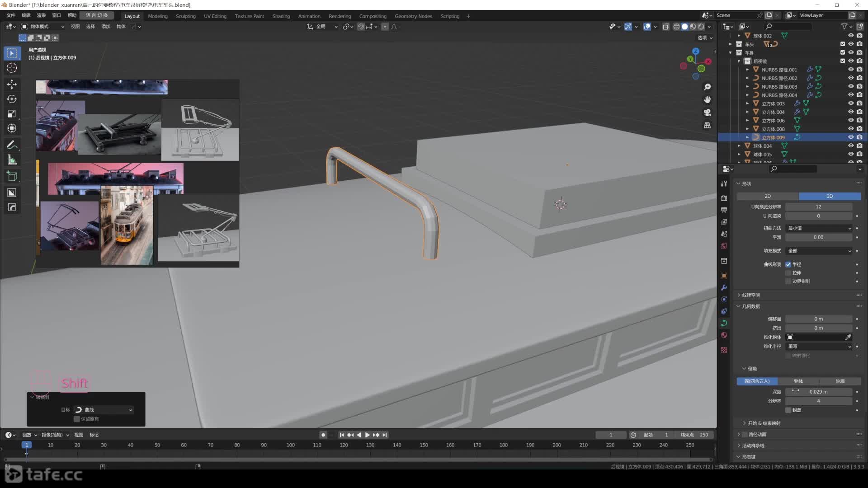Image resolution: width=868 pixels, height=488 pixels.
Task: Open the 全局 transform orientation dropdown
Action: [x=323, y=27]
